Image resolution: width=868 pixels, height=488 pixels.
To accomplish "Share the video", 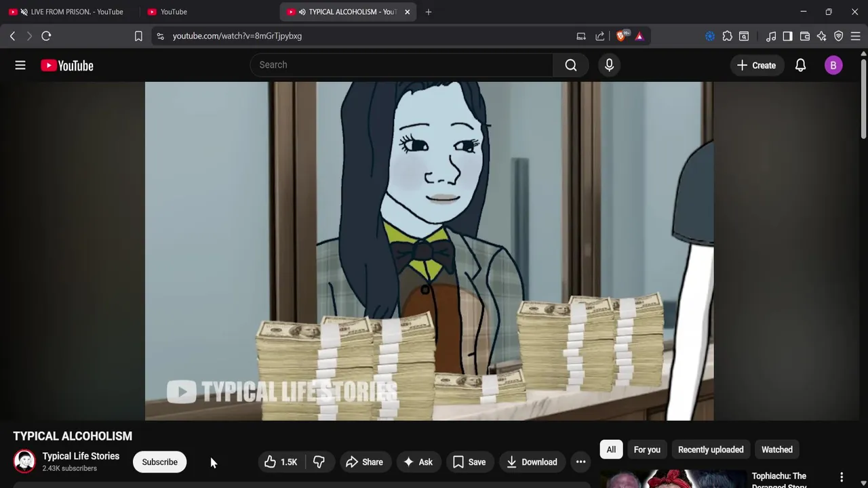I will [365, 462].
